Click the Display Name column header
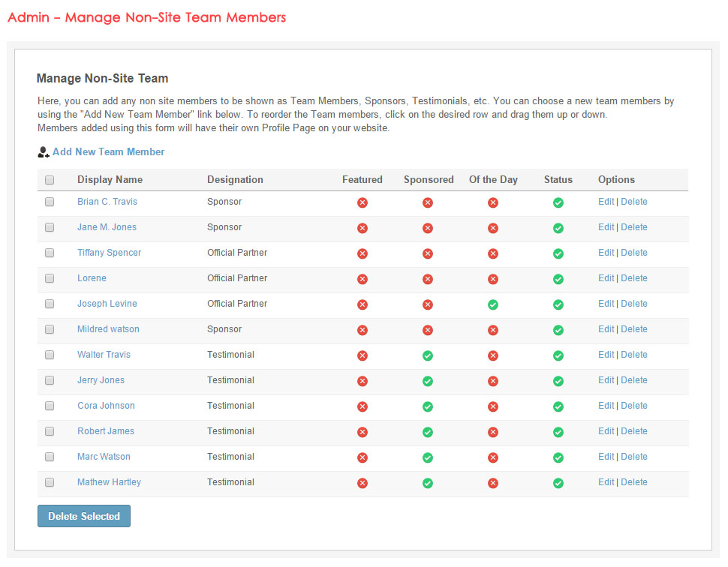This screenshot has height=567, width=728. pyautogui.click(x=110, y=180)
